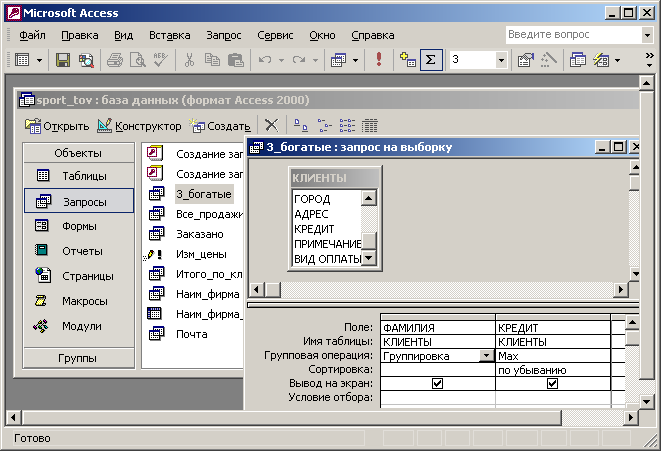The width and height of the screenshot is (661, 451).
Task: Open the Группировка group operation dropdown
Action: click(486, 356)
